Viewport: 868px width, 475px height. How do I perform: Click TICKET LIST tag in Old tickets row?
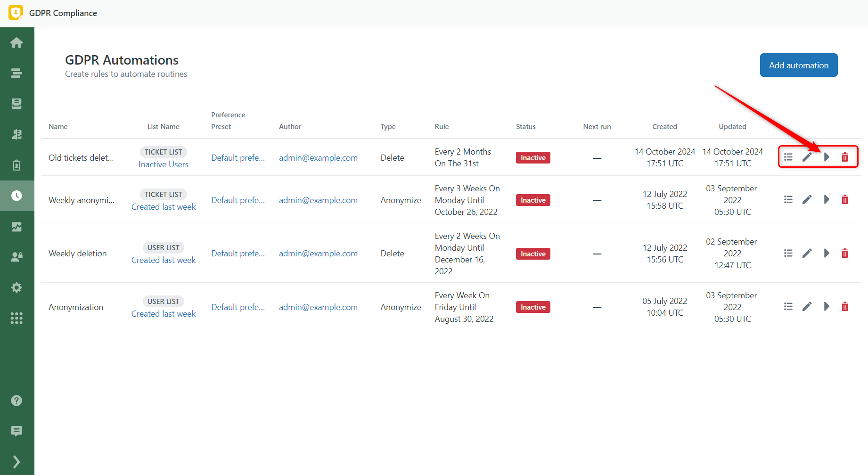pyautogui.click(x=164, y=152)
